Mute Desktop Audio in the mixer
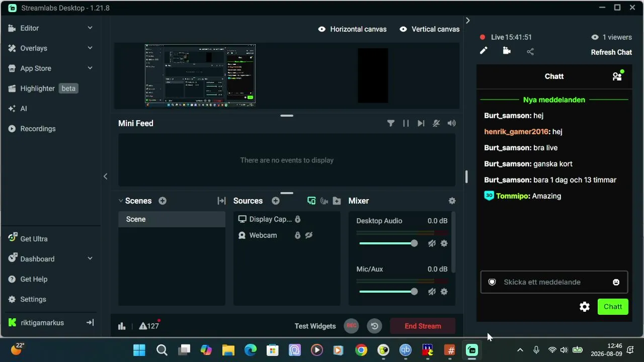The height and width of the screenshot is (362, 644). pyautogui.click(x=432, y=243)
